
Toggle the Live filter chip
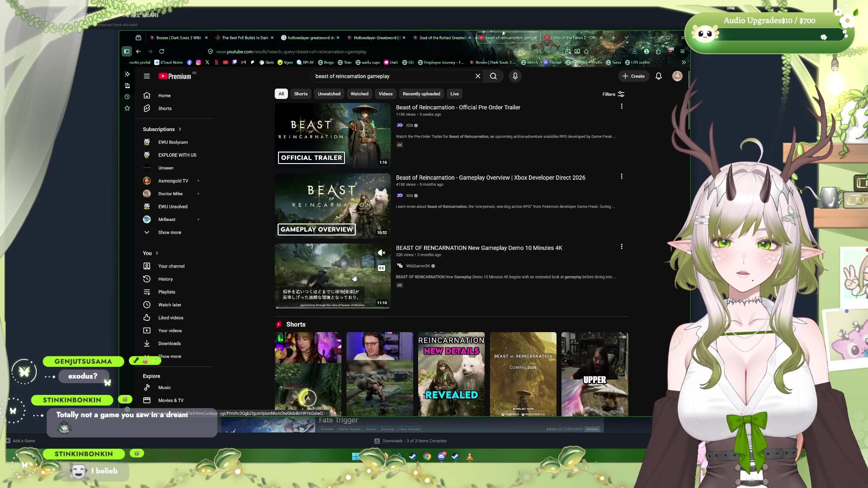[454, 94]
